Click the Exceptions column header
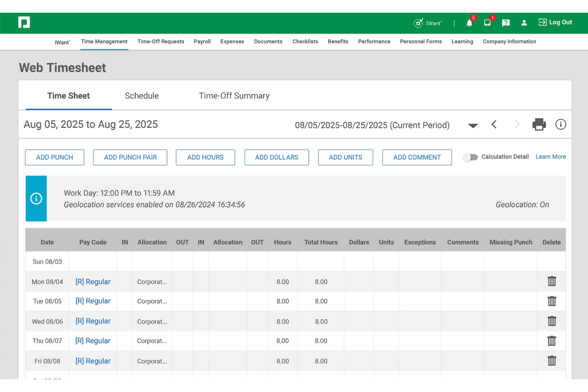 420,242
